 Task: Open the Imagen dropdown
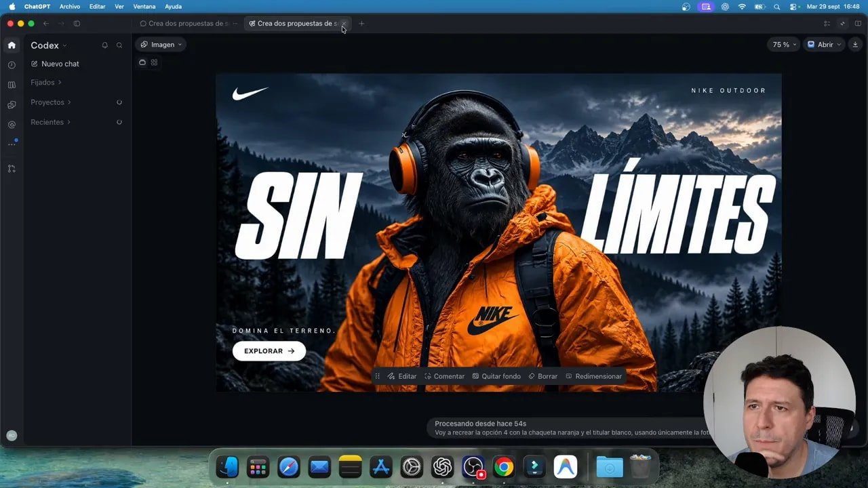click(x=161, y=45)
